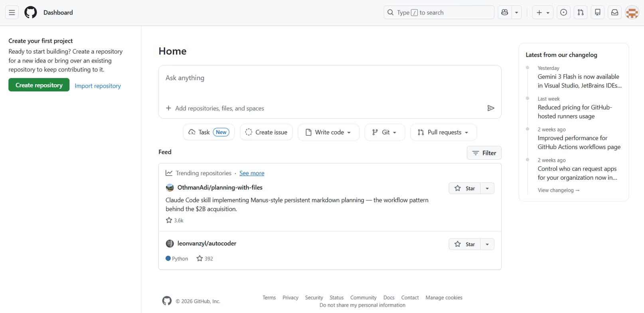Image resolution: width=644 pixels, height=313 pixels.
Task: Star the leonvanzyl/autocoder repository
Action: (465, 244)
